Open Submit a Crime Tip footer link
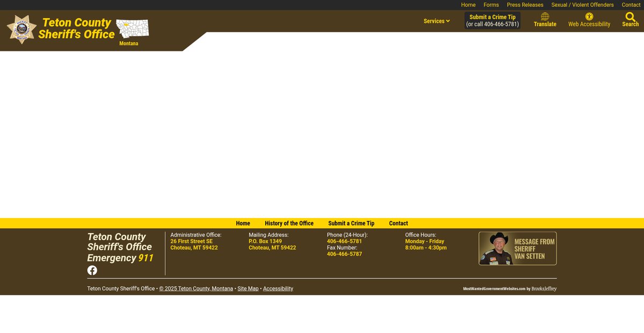Screen dimensions: 644x333 coord(352,223)
